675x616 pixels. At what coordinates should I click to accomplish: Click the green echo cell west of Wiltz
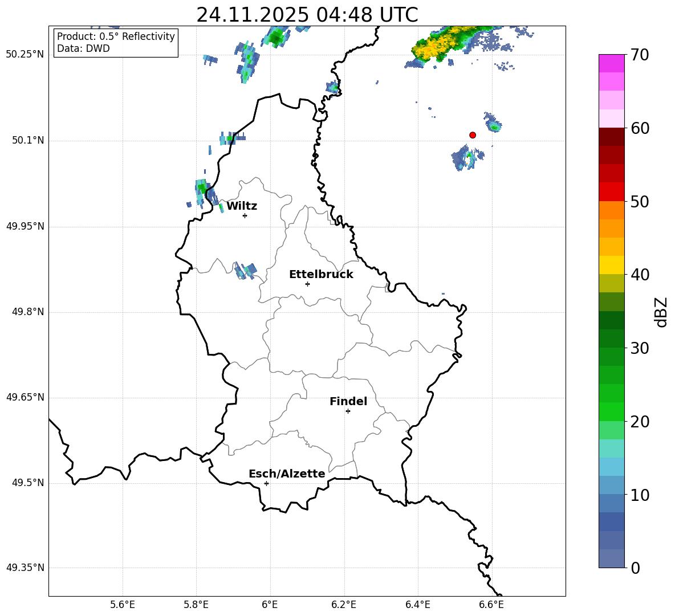click(x=201, y=187)
